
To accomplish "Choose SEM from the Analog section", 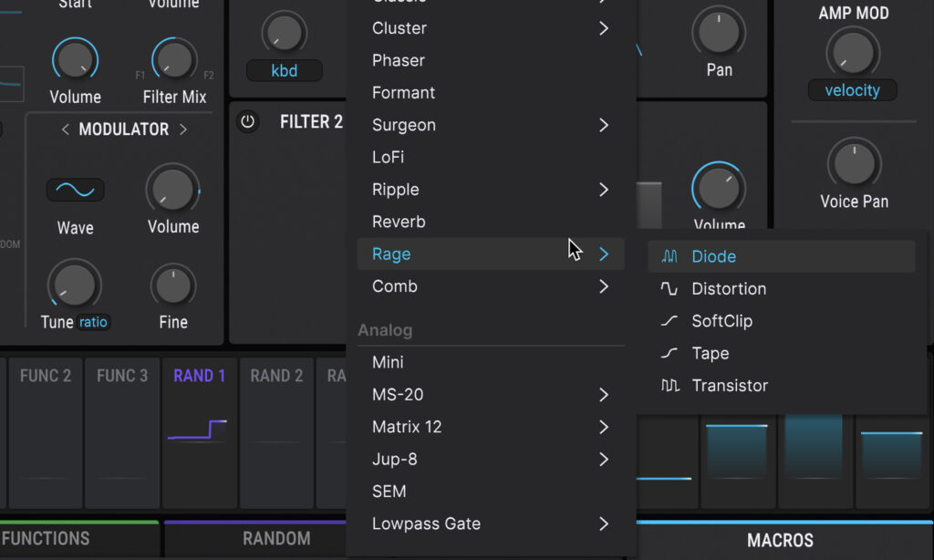I will [389, 491].
